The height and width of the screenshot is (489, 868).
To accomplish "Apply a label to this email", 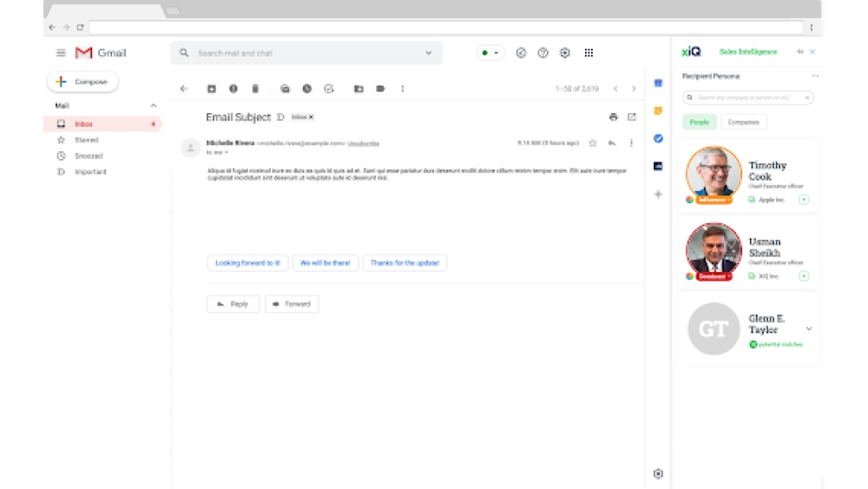I will pos(380,89).
